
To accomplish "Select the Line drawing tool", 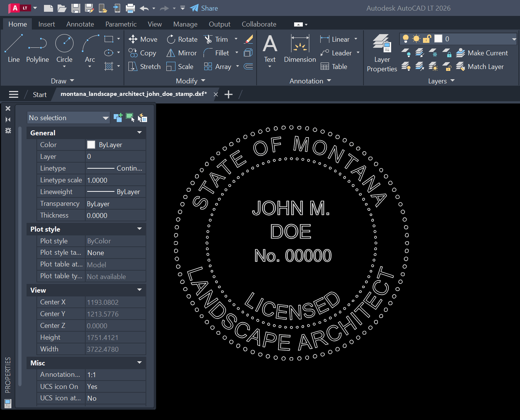I will 14,48.
